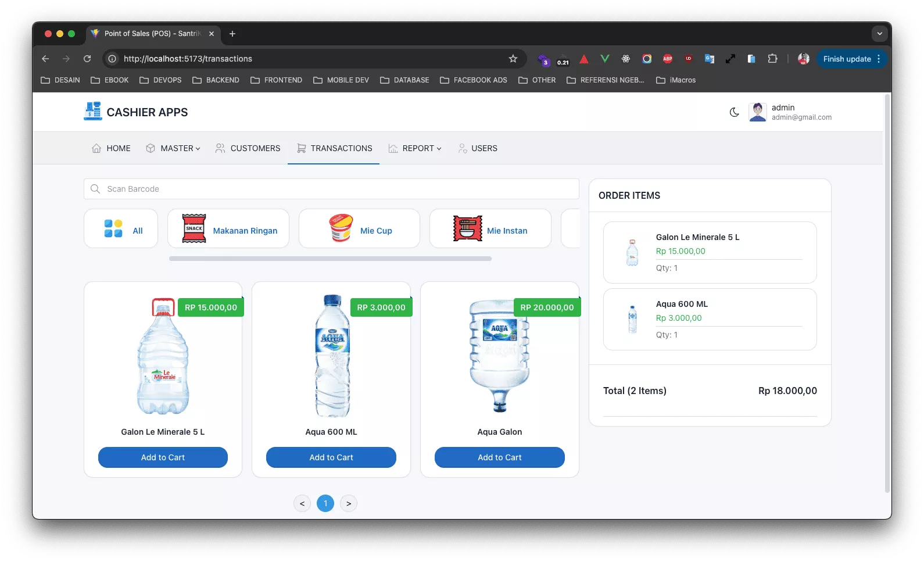Click the Vue devtools extension icon
Screen dimensions: 924x562
tap(605, 59)
